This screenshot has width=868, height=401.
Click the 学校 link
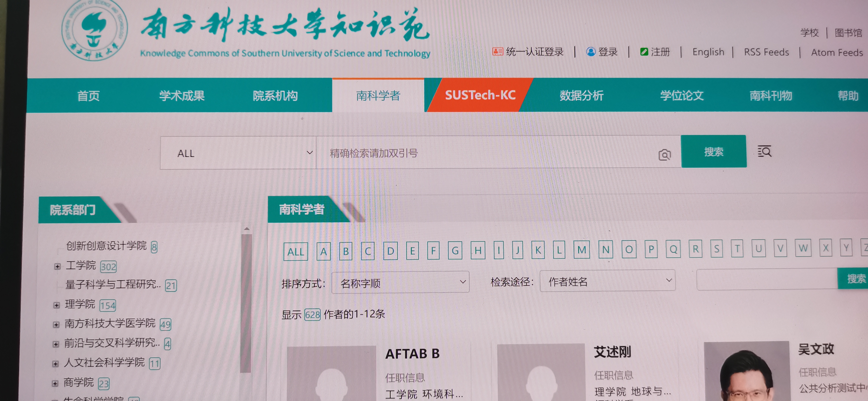point(809,33)
